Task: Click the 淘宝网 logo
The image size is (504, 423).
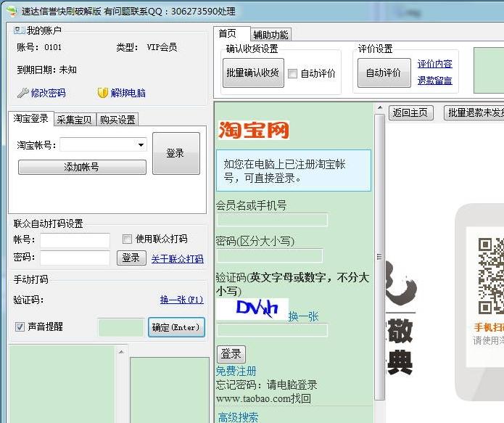Action: (253, 131)
